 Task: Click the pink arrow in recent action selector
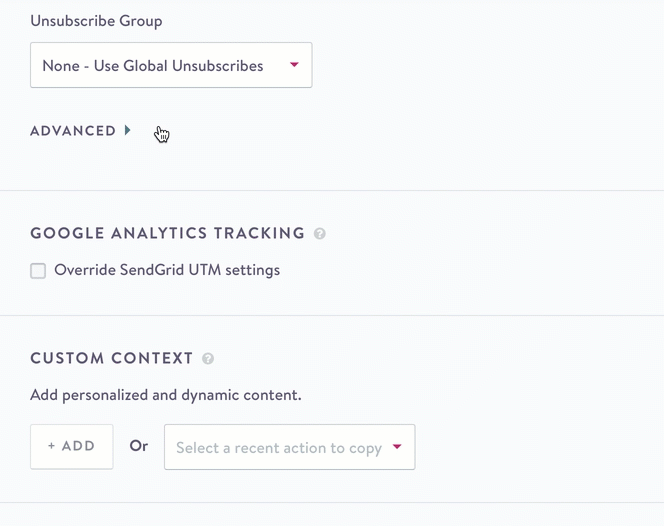397,446
